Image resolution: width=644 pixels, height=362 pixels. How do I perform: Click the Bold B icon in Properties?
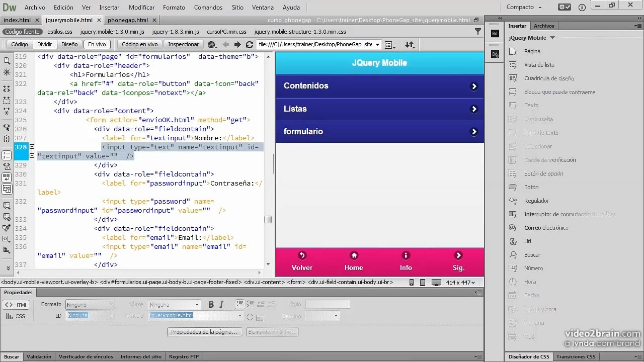[211, 304]
